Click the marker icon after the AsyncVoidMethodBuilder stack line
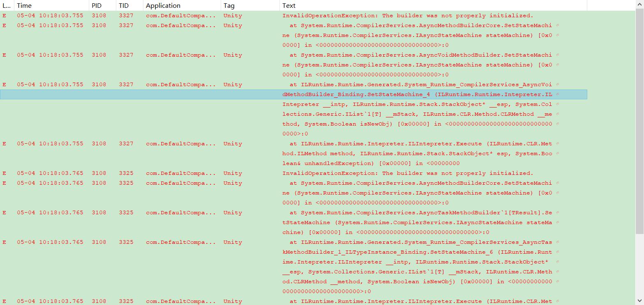 (x=558, y=55)
